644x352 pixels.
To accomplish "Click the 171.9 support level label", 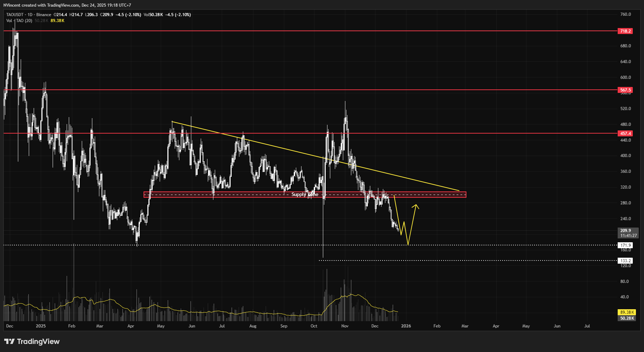I will click(x=625, y=245).
